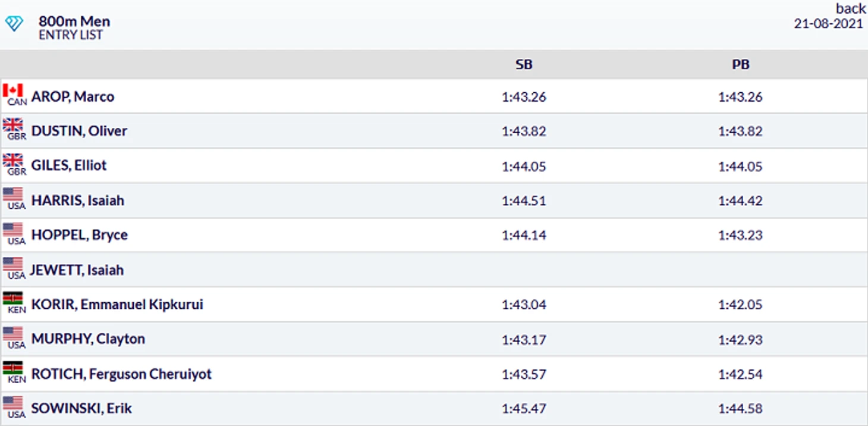868x426 pixels.
Task: Click the Canada flag next to AROP
Action: pyautogui.click(x=13, y=91)
